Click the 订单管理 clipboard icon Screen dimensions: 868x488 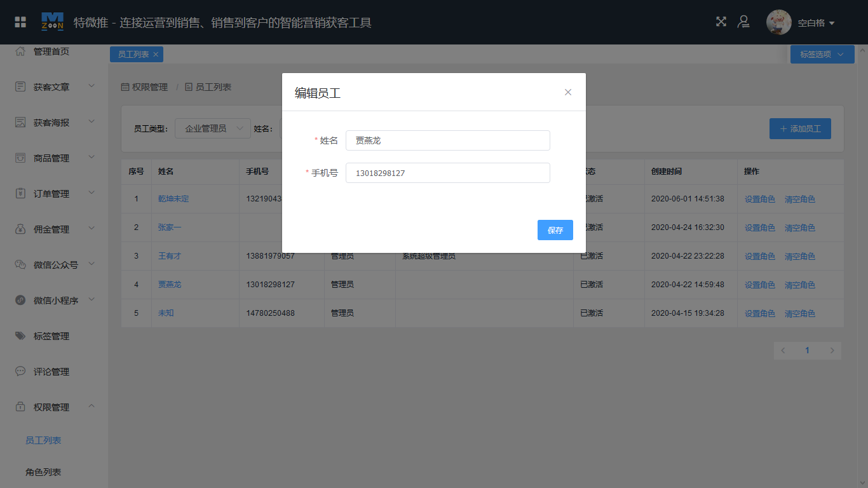click(x=20, y=193)
